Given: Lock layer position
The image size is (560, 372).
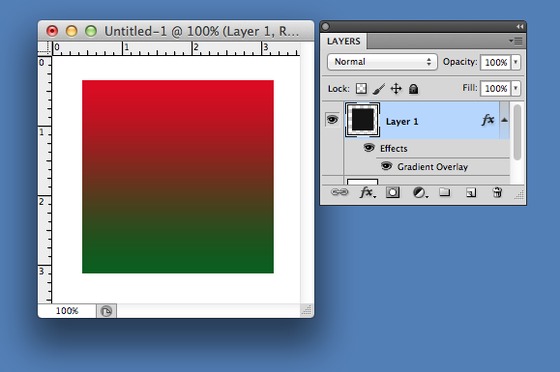Looking at the screenshot, I should coord(396,89).
